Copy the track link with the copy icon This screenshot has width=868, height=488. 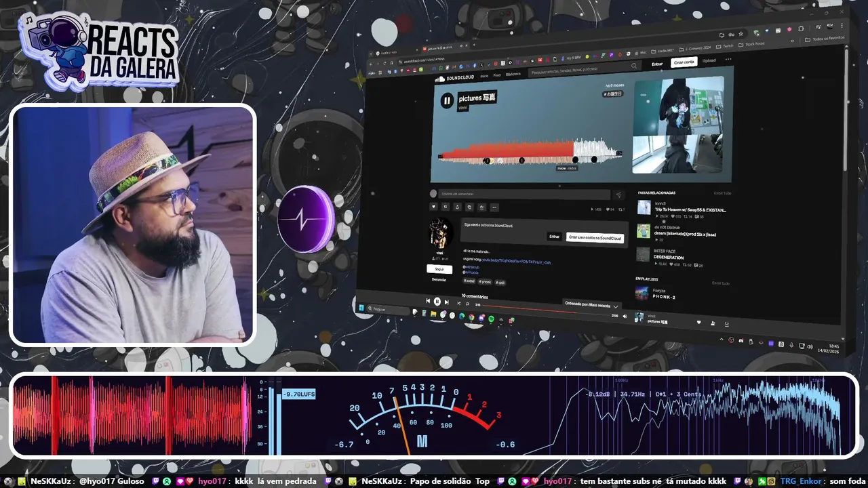[470, 207]
